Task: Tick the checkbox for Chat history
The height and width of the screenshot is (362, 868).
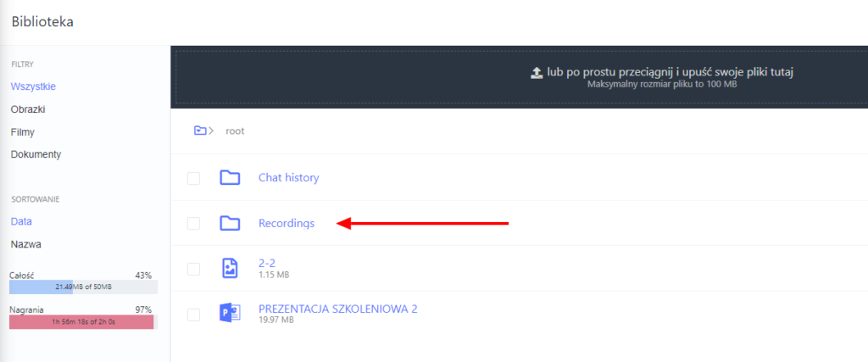Action: pyautogui.click(x=193, y=178)
